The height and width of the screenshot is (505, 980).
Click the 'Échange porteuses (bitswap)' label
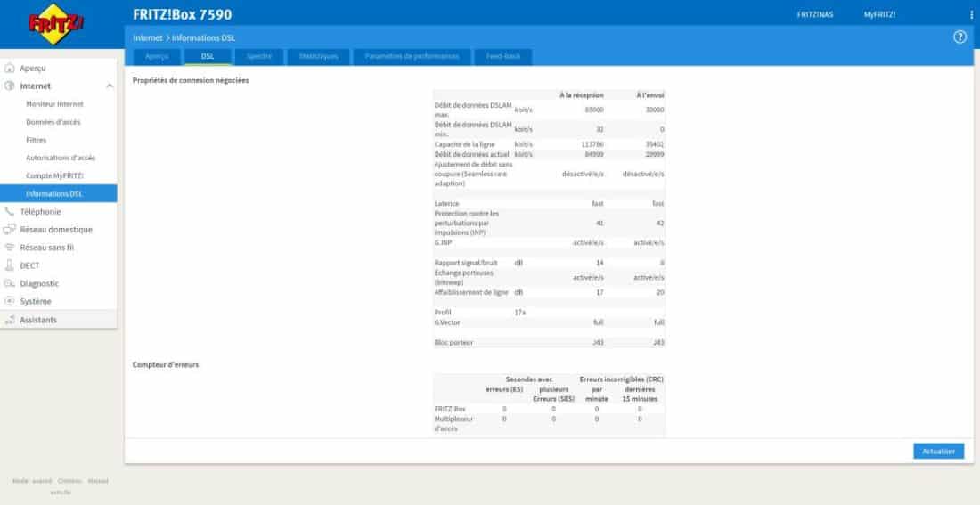[x=465, y=278]
